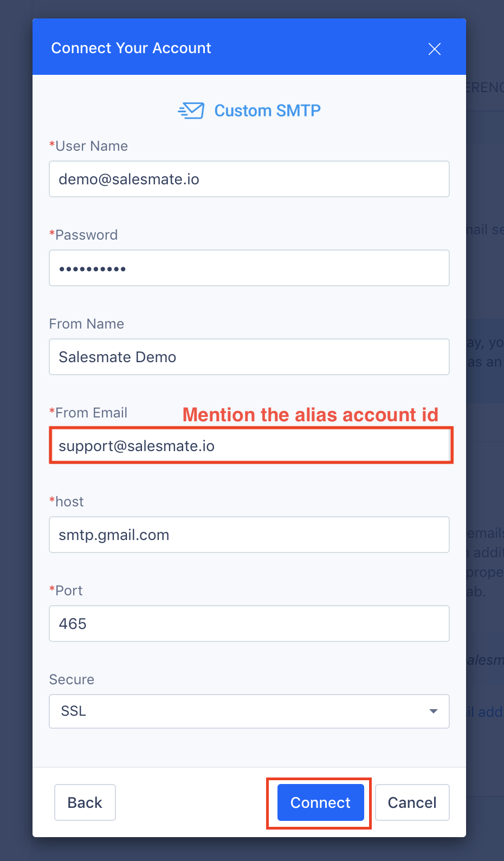Click the blue Connect button

[321, 802]
